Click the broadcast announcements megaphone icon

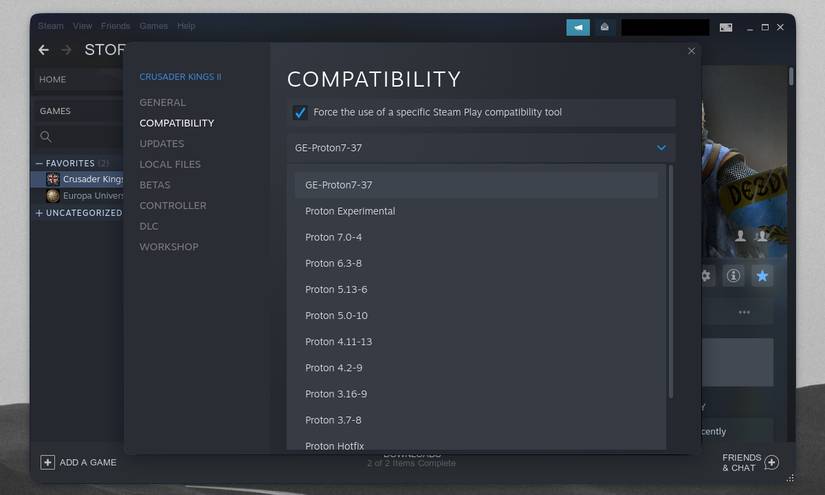[578, 27]
